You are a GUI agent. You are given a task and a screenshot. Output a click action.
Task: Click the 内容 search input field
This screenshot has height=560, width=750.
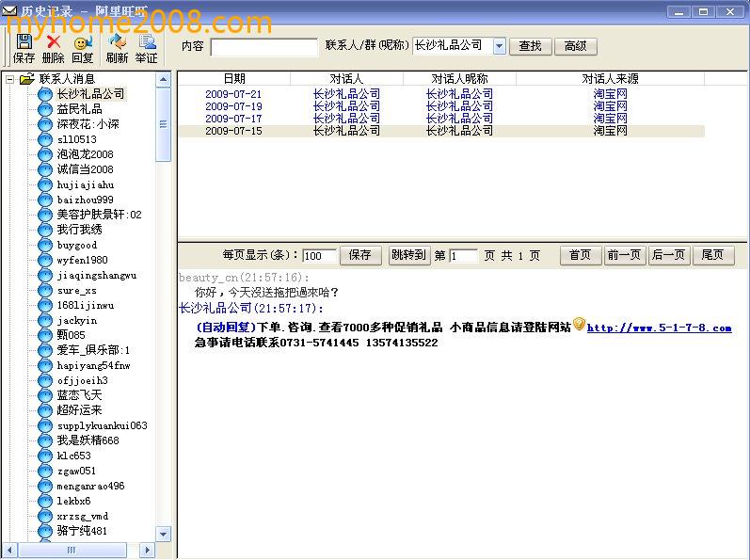tap(263, 46)
